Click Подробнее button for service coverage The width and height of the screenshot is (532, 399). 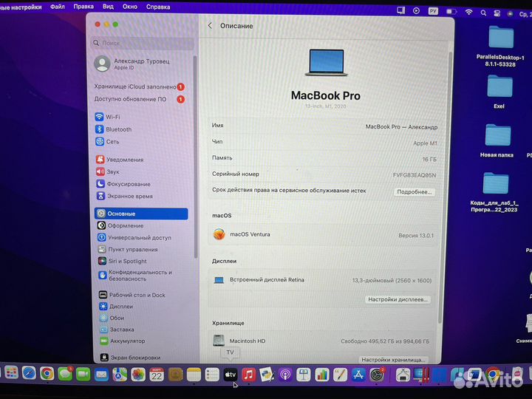pos(415,192)
